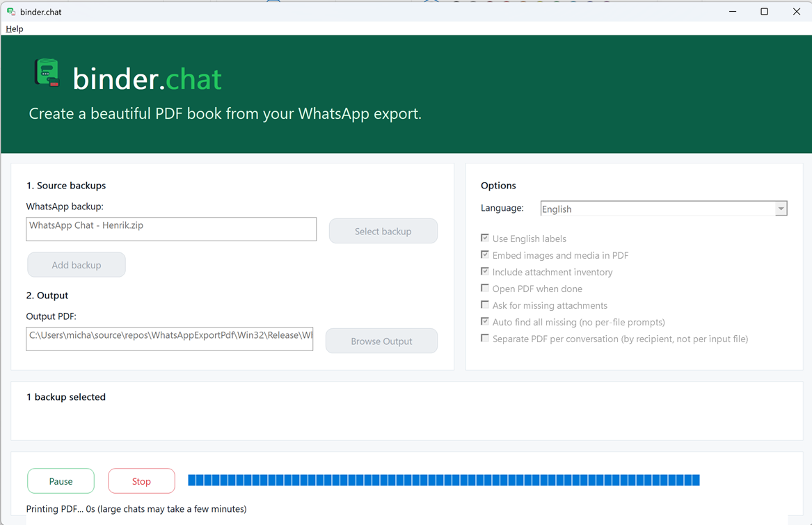The image size is (812, 525).
Task: Click the '1. Source backups' heading
Action: pyautogui.click(x=66, y=186)
